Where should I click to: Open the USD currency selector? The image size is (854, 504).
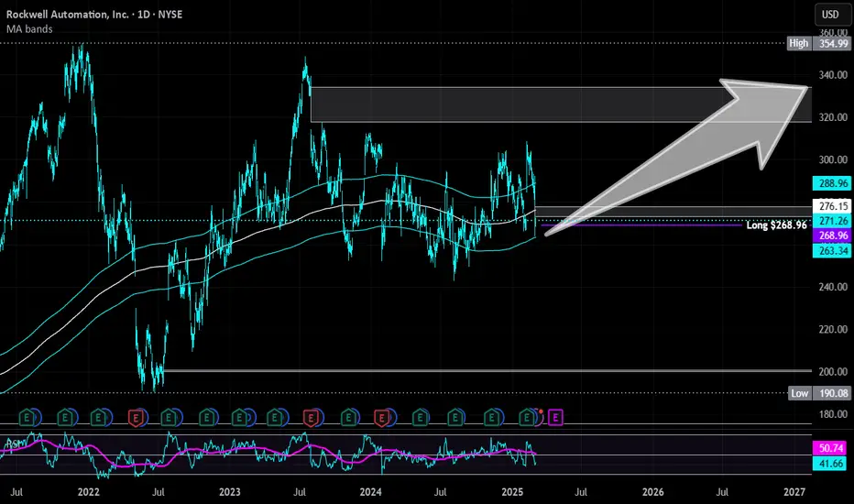tap(830, 15)
